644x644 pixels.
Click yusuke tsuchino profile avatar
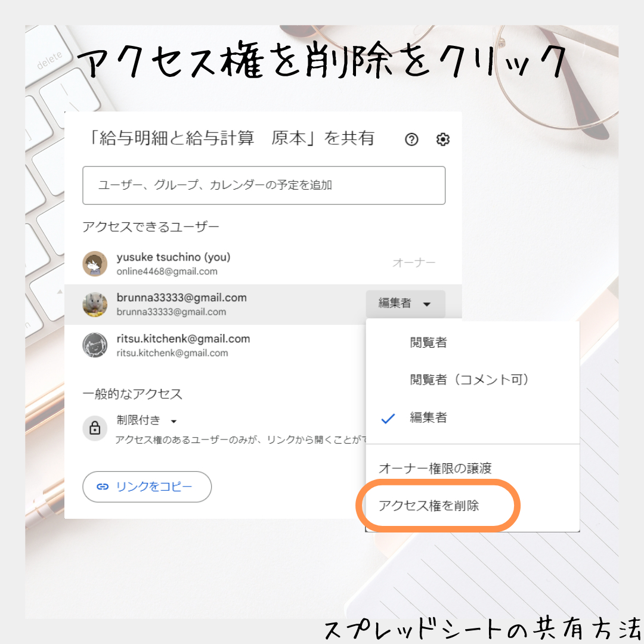95,264
